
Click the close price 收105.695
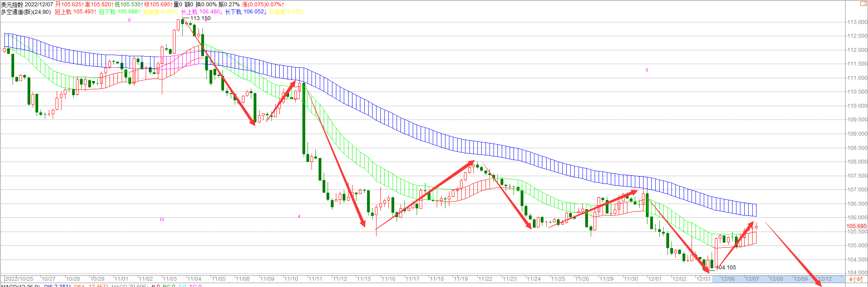[x=158, y=4]
